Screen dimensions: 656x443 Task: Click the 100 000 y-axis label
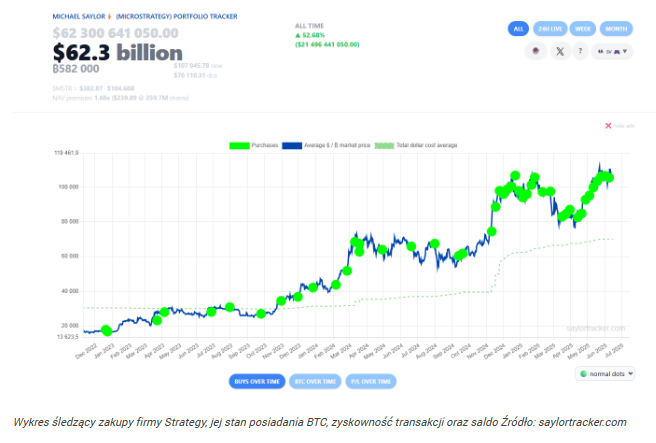point(68,187)
